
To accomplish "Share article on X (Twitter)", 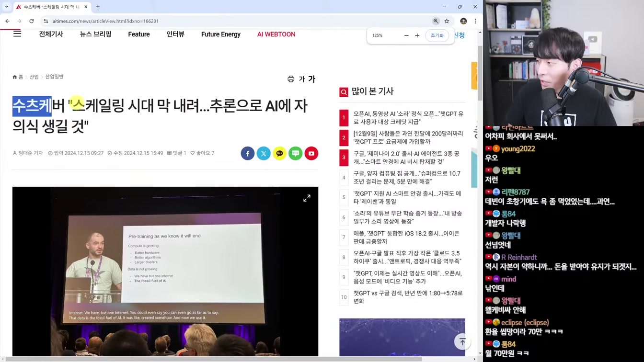I will (264, 153).
